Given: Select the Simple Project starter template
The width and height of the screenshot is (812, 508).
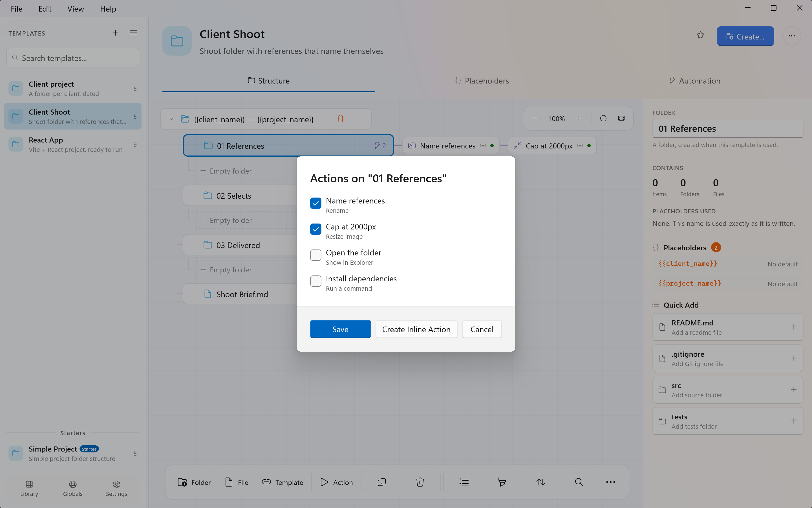Looking at the screenshot, I should [72, 454].
